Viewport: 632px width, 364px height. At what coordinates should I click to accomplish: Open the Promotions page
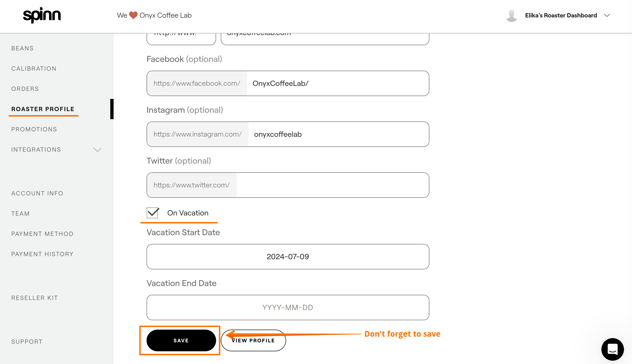point(34,129)
